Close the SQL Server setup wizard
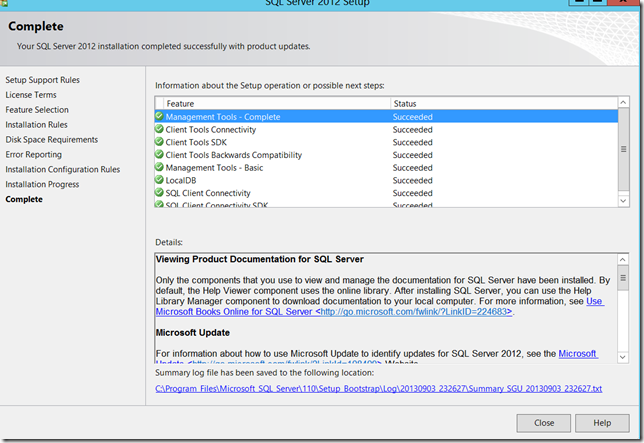644x443 pixels. [544, 422]
